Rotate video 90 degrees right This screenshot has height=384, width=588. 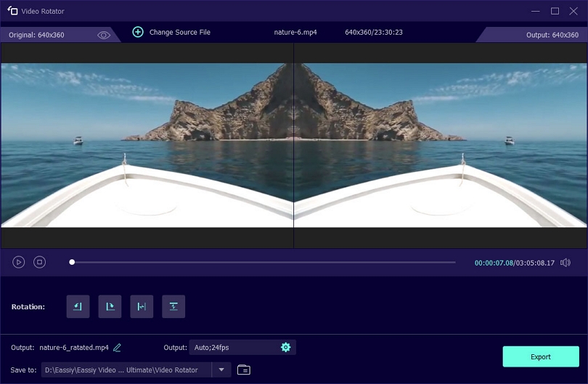(110, 306)
